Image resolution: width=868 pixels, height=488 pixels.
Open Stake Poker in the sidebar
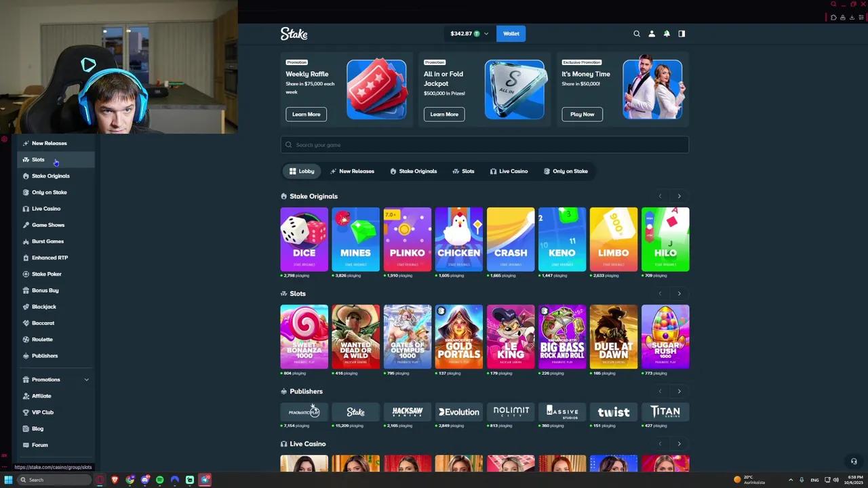[x=56, y=274]
